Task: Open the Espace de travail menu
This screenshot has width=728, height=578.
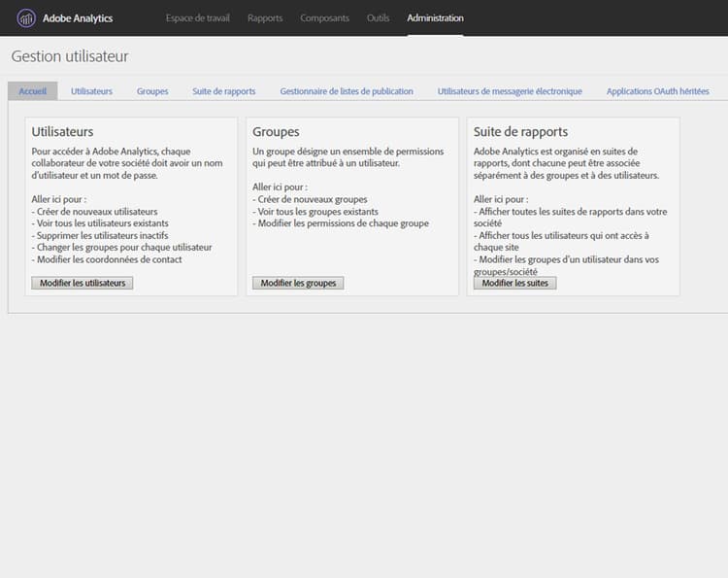Action: coord(198,18)
